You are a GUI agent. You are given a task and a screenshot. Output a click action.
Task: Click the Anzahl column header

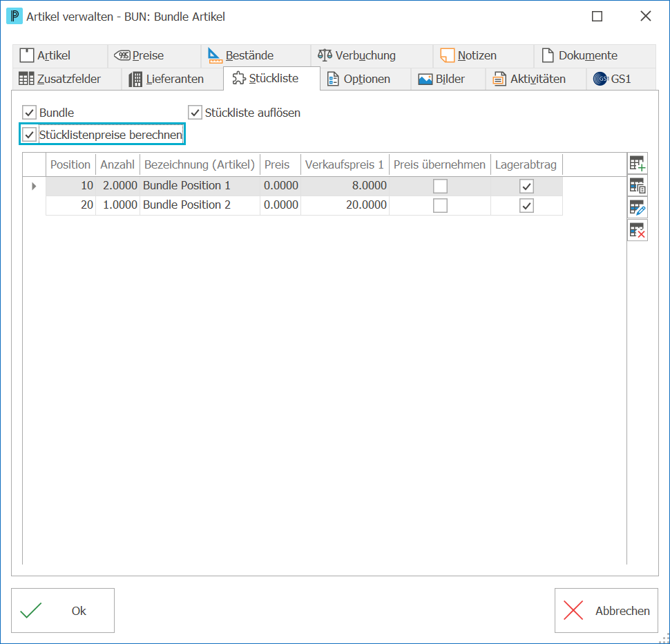coord(117,164)
